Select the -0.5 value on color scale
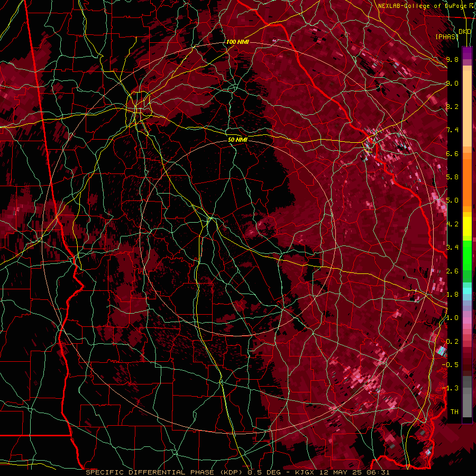Screen dimensions: 476x476 (450, 365)
